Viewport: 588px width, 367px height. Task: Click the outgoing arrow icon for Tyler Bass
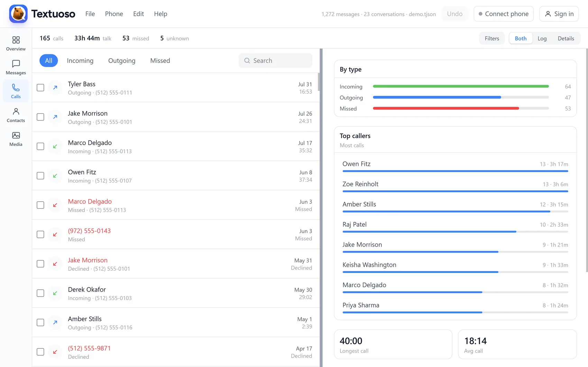click(x=55, y=88)
